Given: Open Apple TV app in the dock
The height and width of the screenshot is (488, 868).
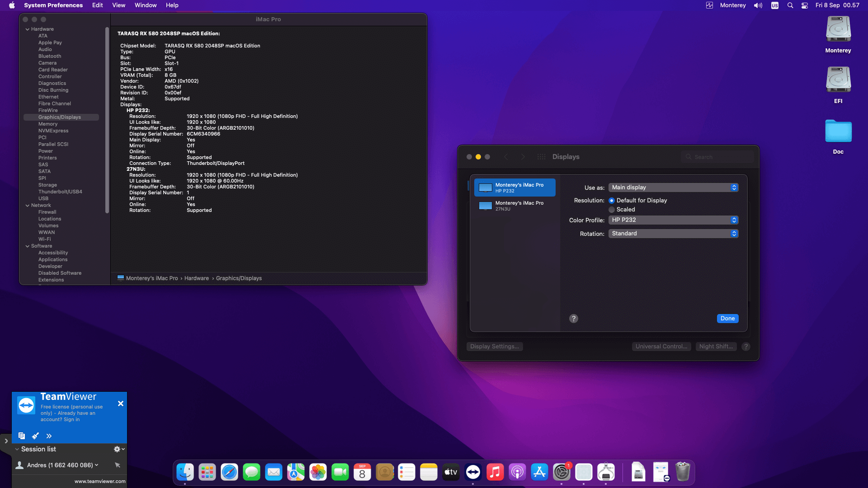Looking at the screenshot, I should 451,472.
